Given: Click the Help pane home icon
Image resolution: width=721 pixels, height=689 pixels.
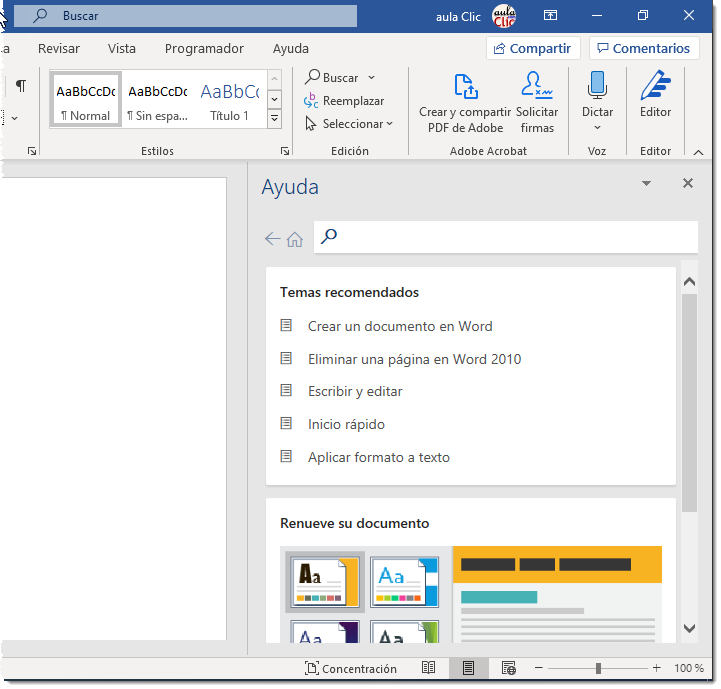Looking at the screenshot, I should 295,239.
